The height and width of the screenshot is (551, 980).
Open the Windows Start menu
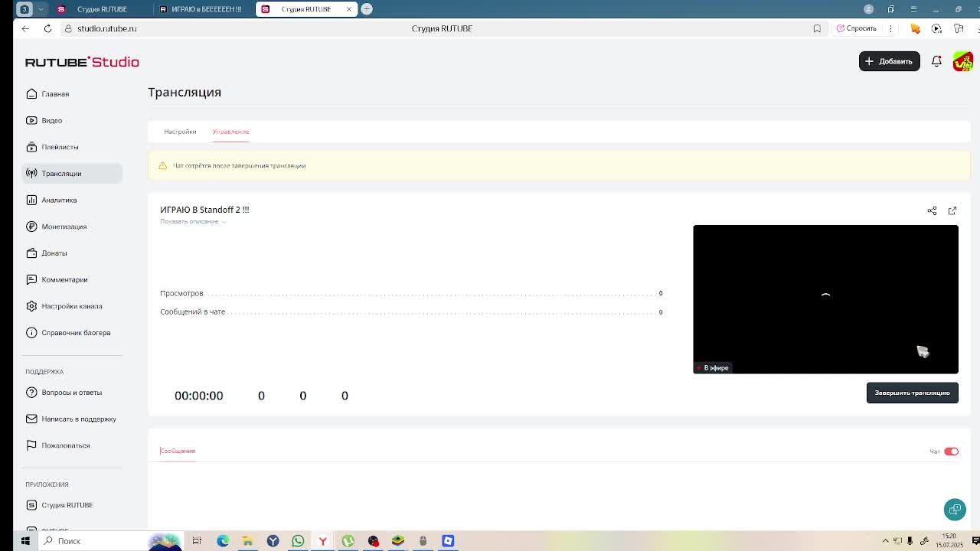[25, 541]
